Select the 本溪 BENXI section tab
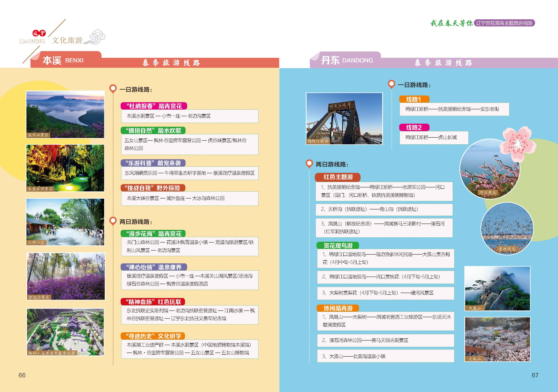The height and width of the screenshot is (392, 558). (66, 60)
